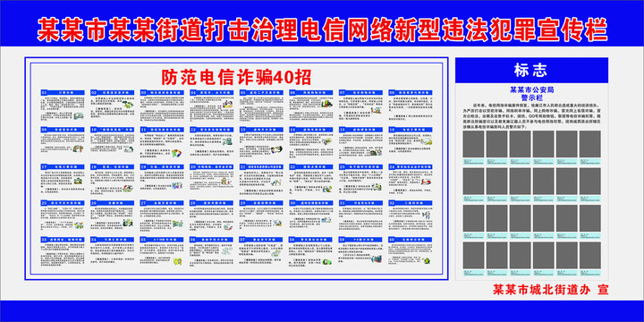The width and height of the screenshot is (644, 322).
Task: Select the blue header bar numbered 28
Action: click(211, 203)
